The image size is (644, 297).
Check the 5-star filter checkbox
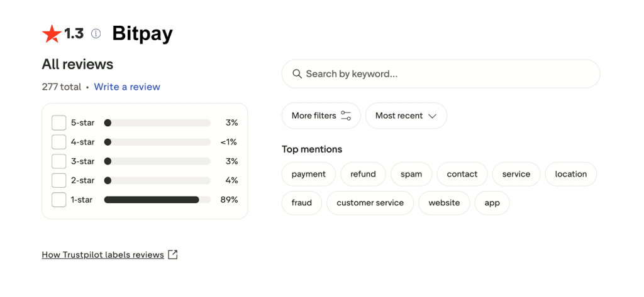[58, 122]
